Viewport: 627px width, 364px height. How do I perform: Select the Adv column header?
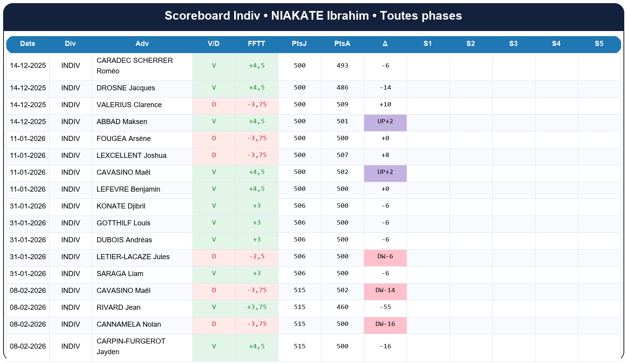coord(142,44)
